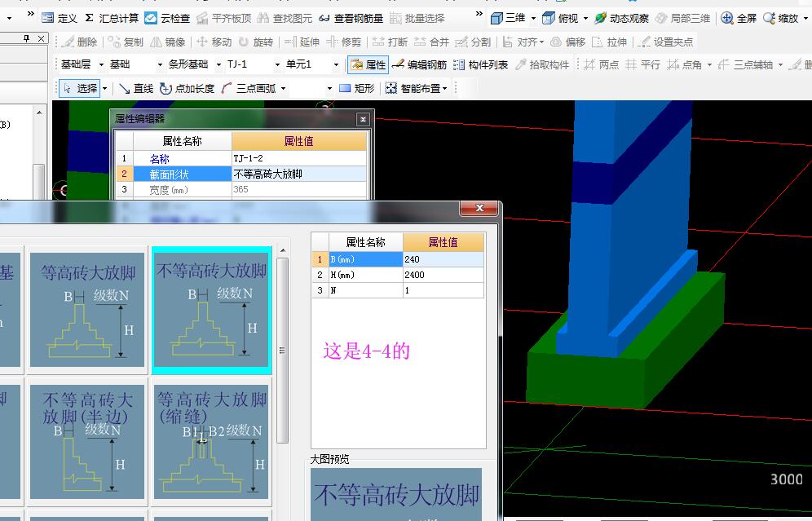Click 拾取构件 pick component
Image resolution: width=812 pixels, height=521 pixels.
click(x=542, y=64)
